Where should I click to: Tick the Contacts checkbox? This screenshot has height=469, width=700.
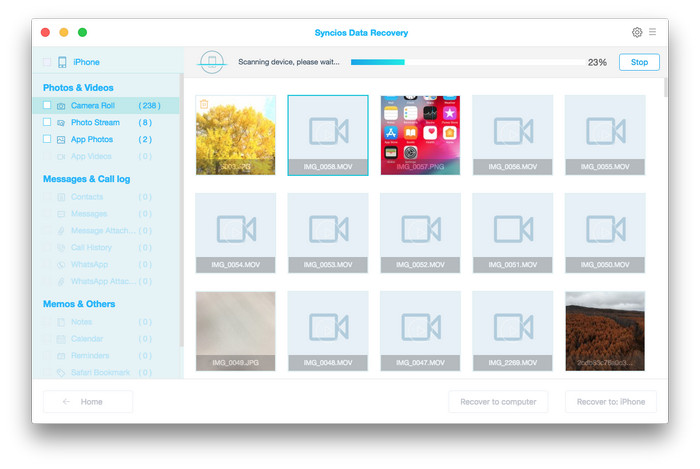[47, 197]
